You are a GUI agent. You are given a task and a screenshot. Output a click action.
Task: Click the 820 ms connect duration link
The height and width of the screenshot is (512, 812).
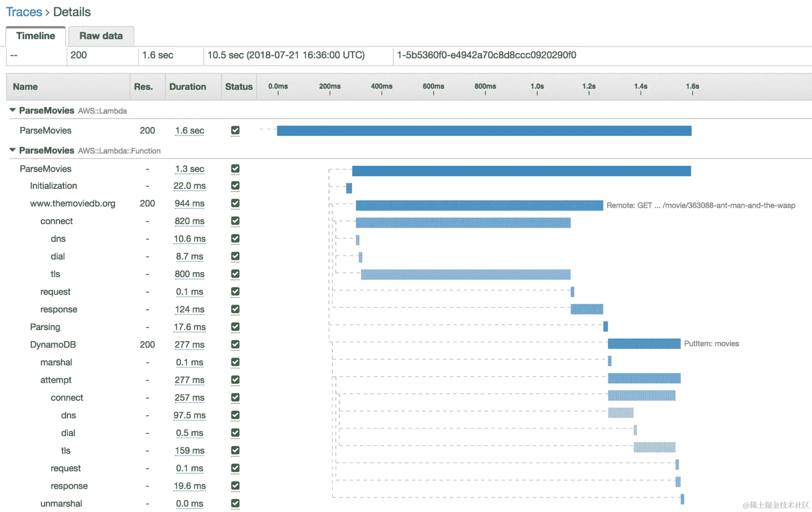tap(189, 221)
